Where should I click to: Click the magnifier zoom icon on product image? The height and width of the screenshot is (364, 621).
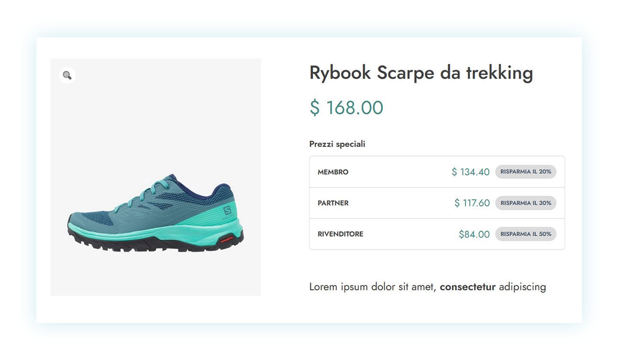pyautogui.click(x=67, y=75)
